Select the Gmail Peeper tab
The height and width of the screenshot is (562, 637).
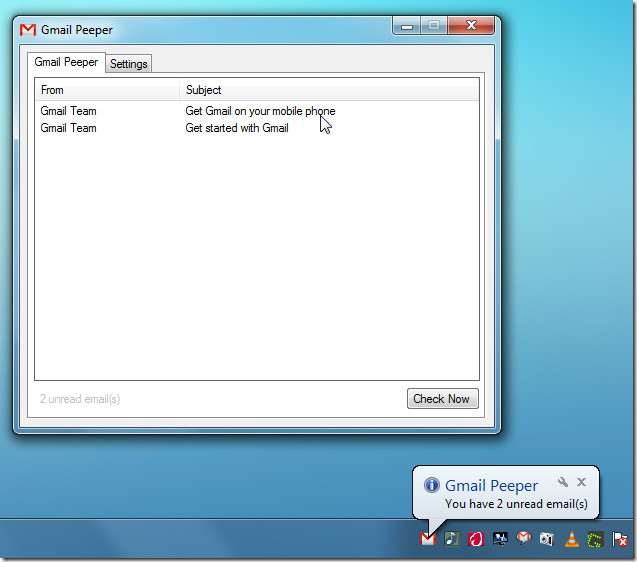[x=66, y=62]
